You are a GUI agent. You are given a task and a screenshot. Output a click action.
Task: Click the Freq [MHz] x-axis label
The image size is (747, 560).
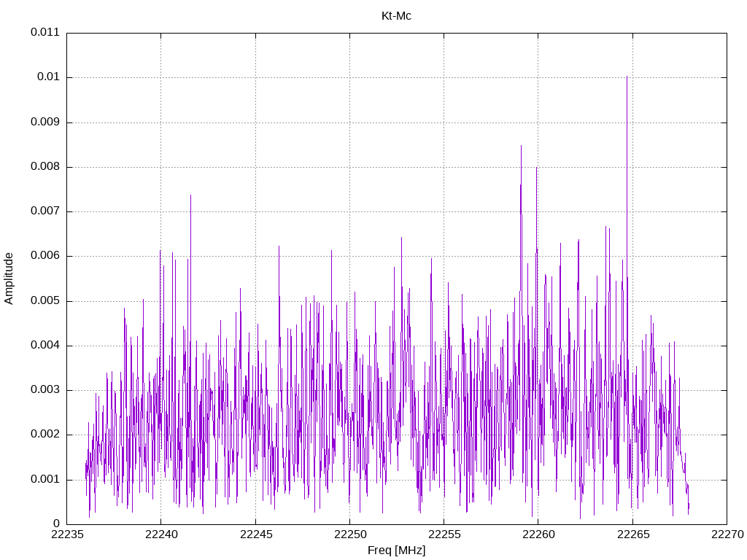click(396, 550)
